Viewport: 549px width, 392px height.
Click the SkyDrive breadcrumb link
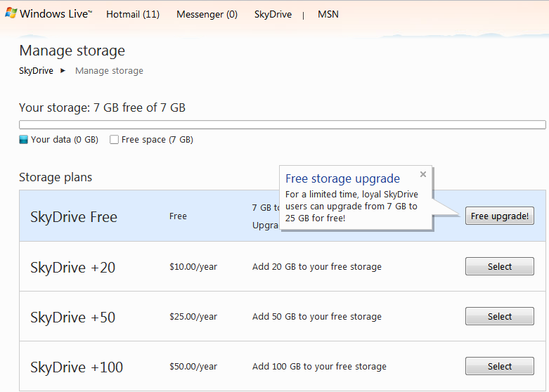[x=36, y=71]
